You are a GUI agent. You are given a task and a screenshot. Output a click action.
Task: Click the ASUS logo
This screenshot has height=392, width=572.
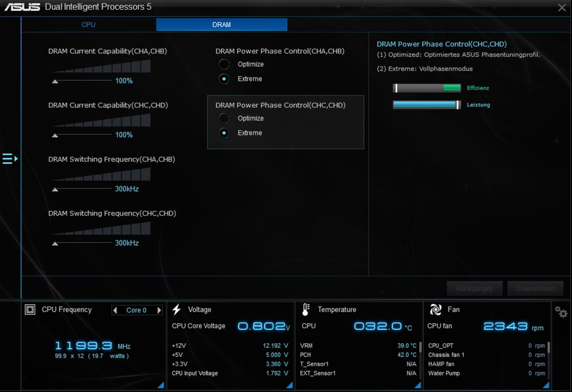coord(22,7)
